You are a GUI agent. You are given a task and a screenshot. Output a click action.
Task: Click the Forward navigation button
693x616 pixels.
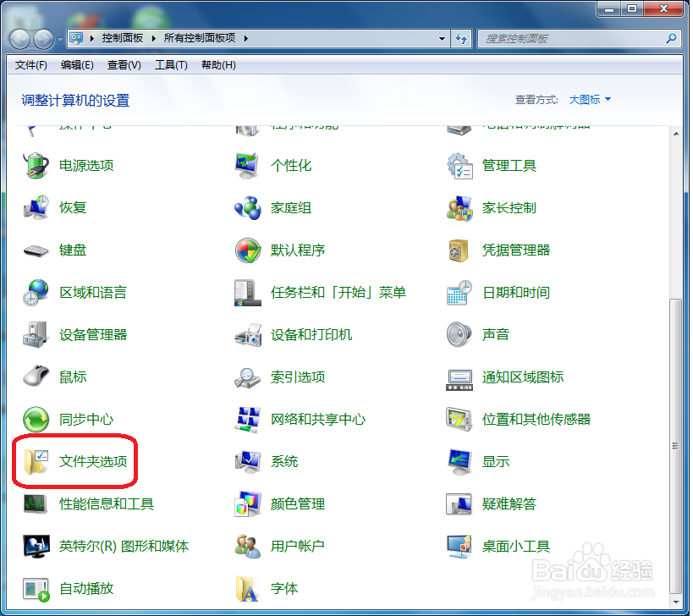(43, 39)
